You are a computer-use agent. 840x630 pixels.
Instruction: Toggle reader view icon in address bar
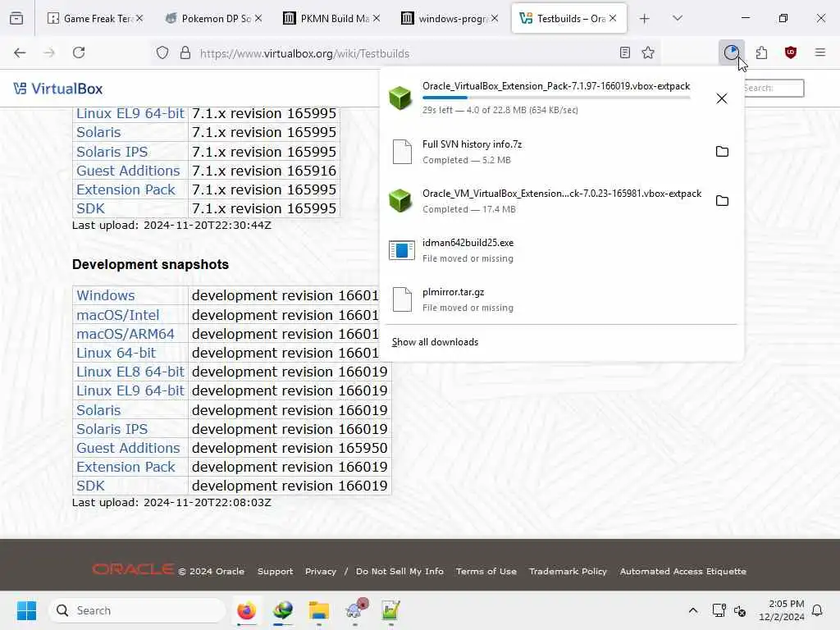[624, 52]
